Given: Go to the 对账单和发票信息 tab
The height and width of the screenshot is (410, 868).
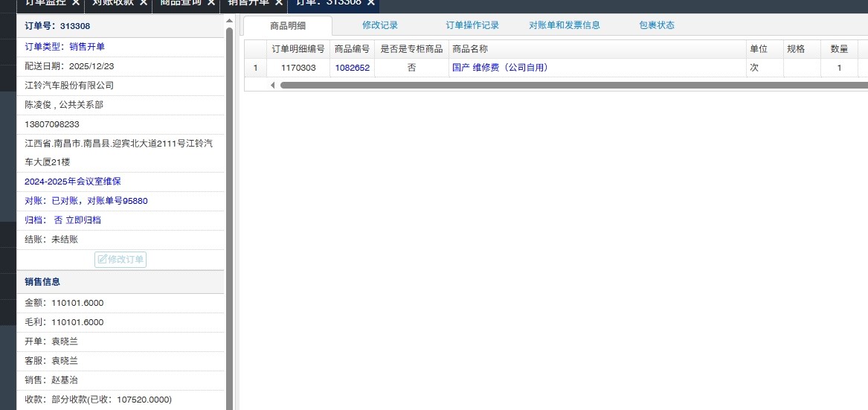Looking at the screenshot, I should (565, 25).
